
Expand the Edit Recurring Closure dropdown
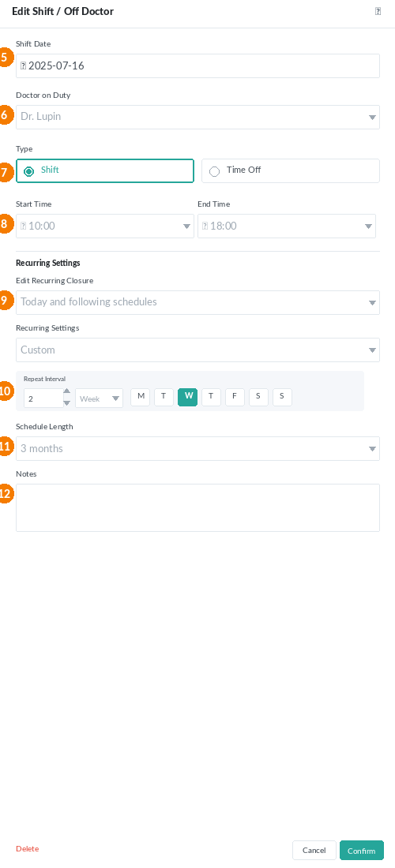pyautogui.click(x=197, y=303)
